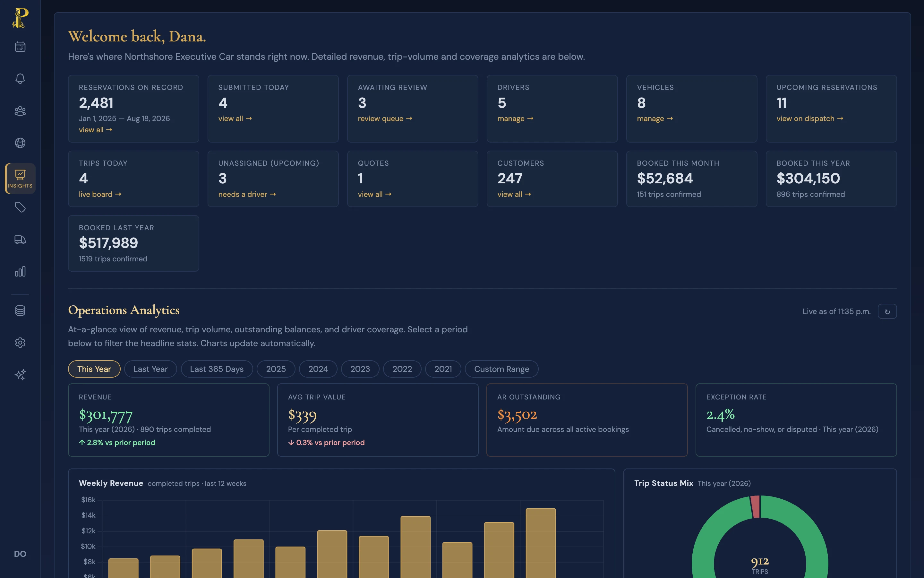Click the red segment of Trip Status donut
The width and height of the screenshot is (924, 578).
[755, 507]
